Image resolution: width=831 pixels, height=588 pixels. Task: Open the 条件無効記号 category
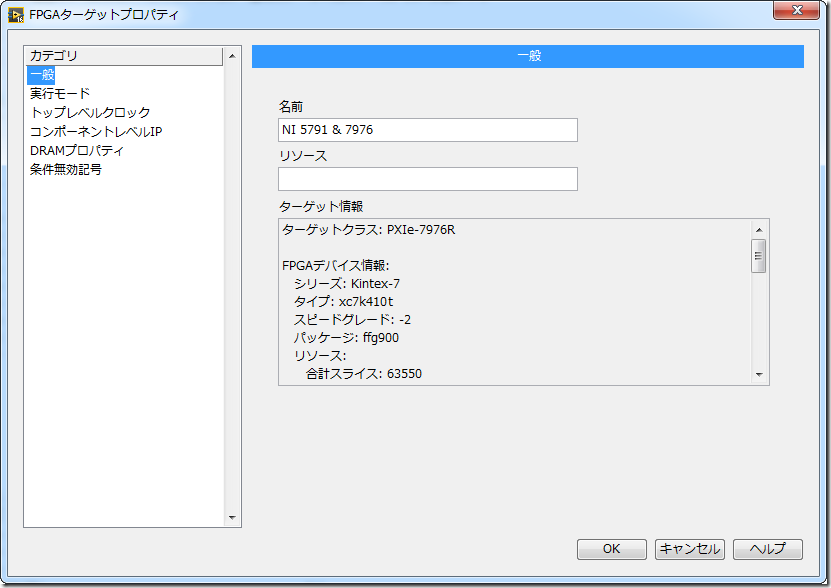(x=66, y=170)
